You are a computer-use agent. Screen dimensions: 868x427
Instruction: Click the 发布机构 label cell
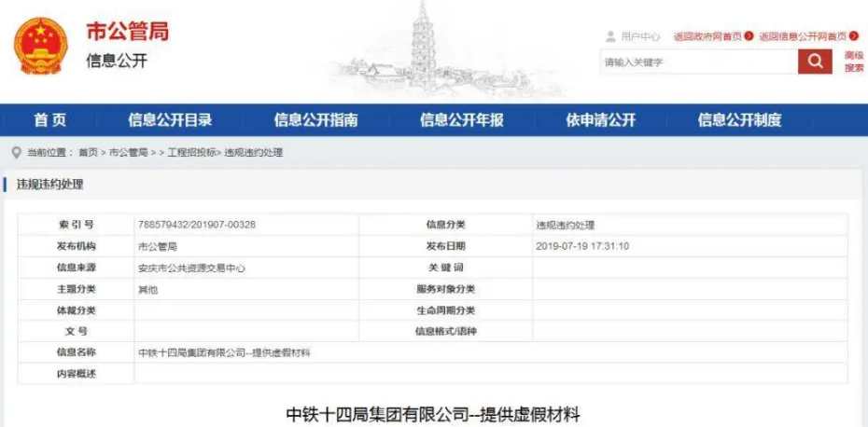(77, 246)
